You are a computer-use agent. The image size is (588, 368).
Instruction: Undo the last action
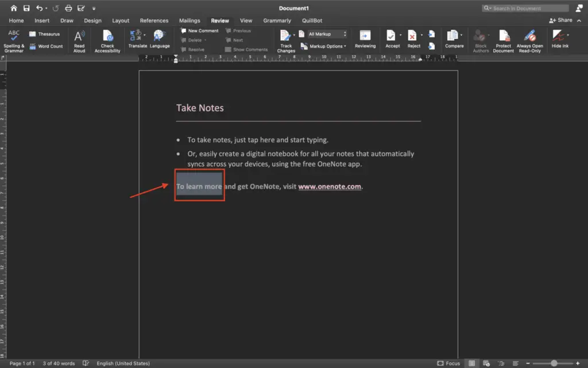39,8
